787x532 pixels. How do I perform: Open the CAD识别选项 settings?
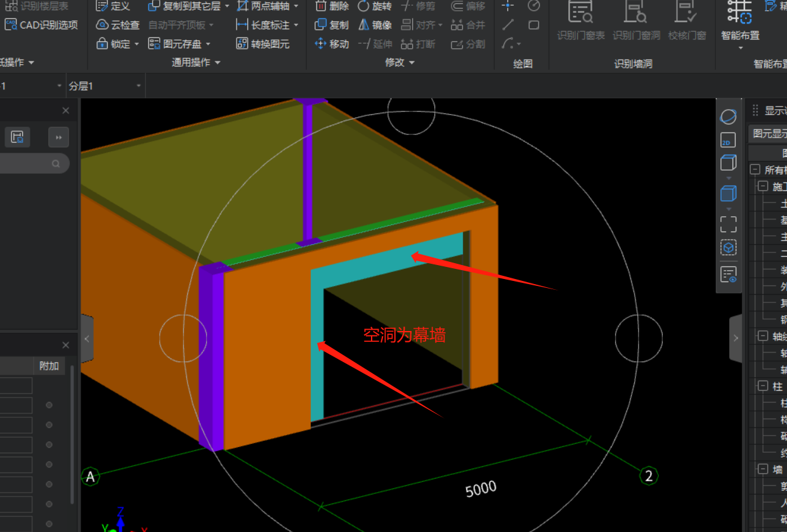click(x=41, y=25)
